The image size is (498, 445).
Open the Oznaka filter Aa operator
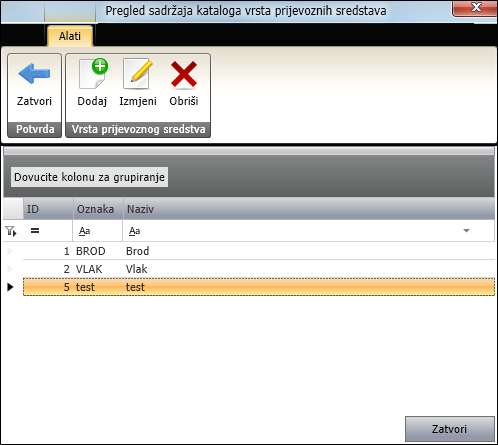[x=84, y=231]
